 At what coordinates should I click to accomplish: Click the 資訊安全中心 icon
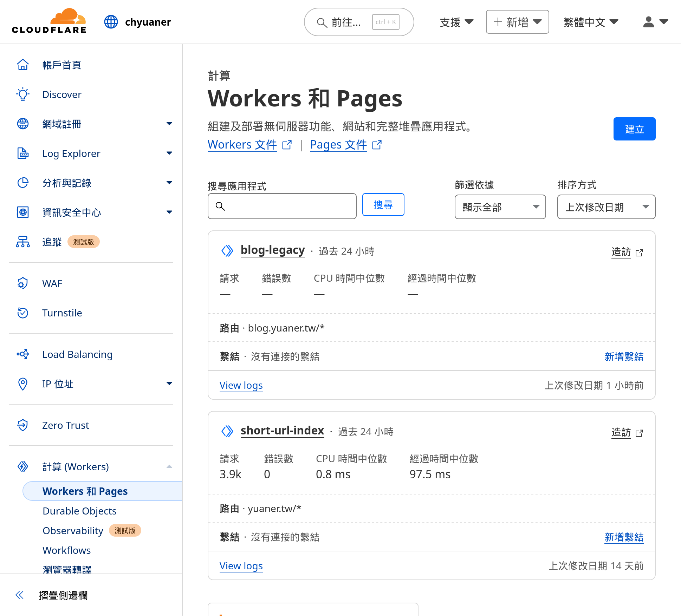23,212
